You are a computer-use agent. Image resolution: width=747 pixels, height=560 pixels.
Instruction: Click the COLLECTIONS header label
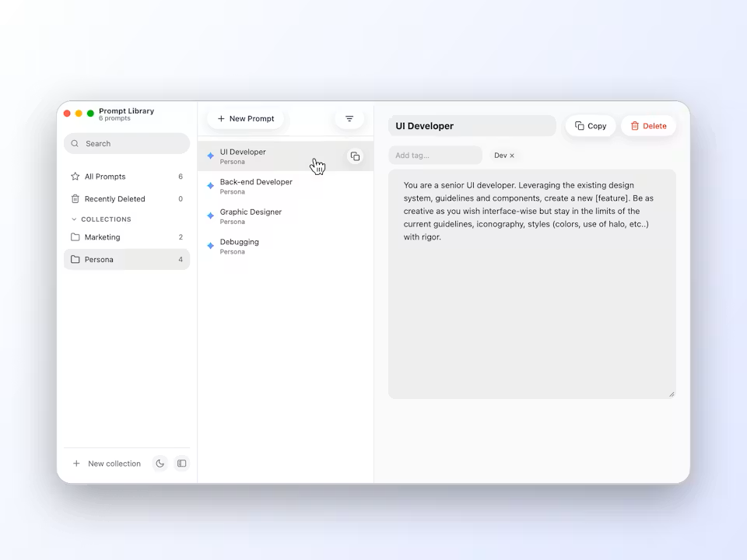click(x=106, y=219)
